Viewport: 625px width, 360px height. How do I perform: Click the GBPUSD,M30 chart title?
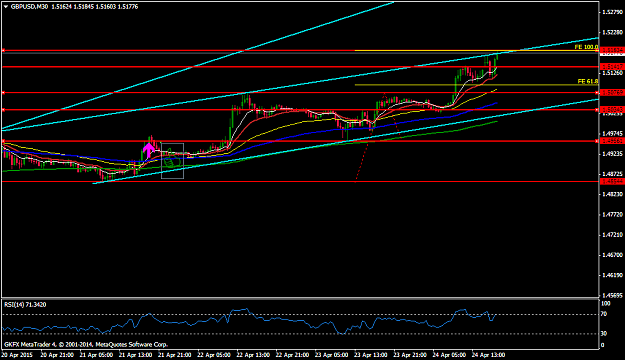pyautogui.click(x=29, y=7)
